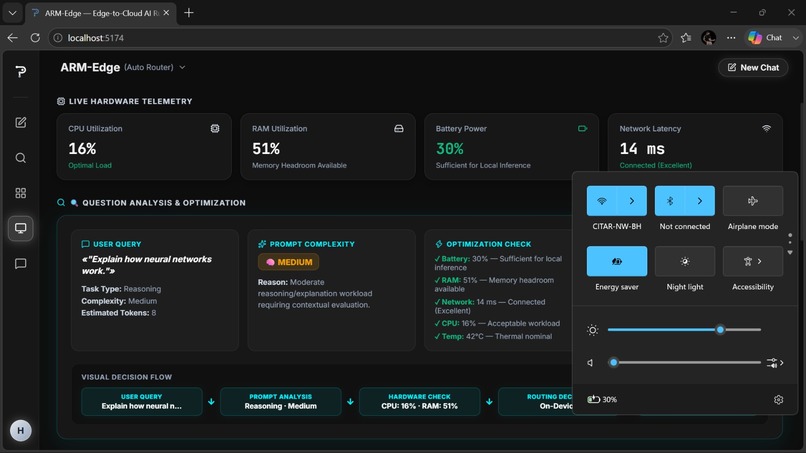806x453 pixels.
Task: Click the battery 30% indicator in quick settings
Action: (602, 400)
